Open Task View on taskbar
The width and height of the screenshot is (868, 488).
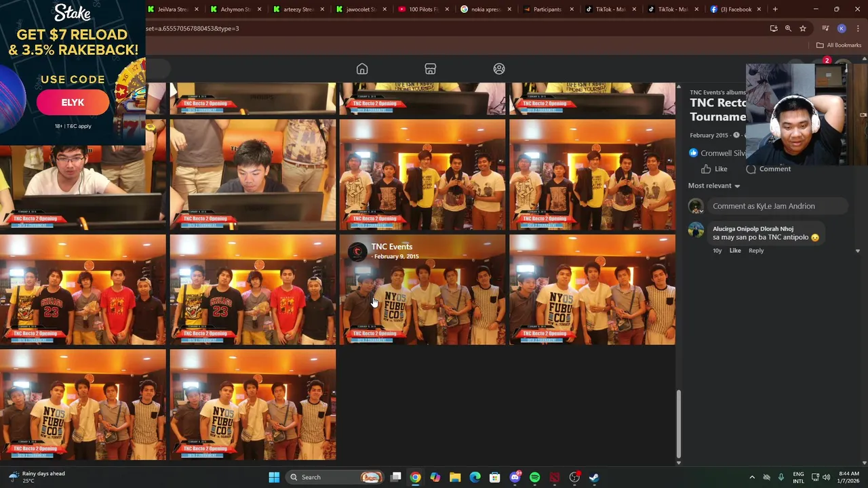pyautogui.click(x=396, y=477)
